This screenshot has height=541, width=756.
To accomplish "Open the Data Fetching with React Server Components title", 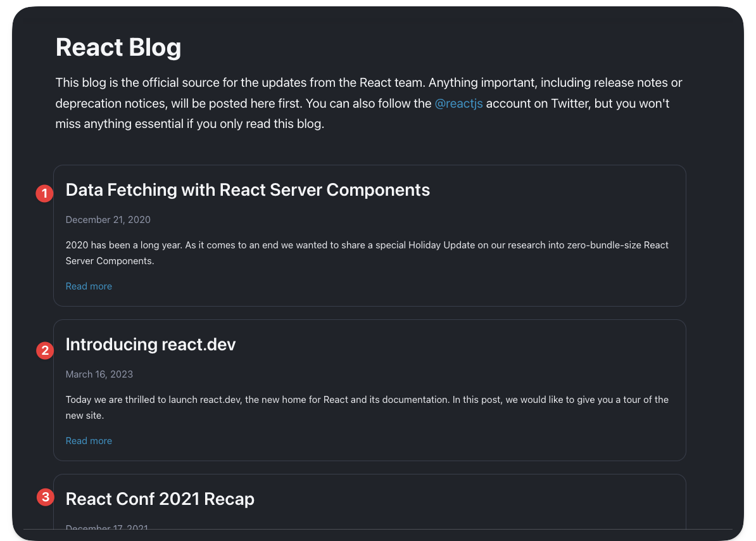I will pyautogui.click(x=248, y=190).
